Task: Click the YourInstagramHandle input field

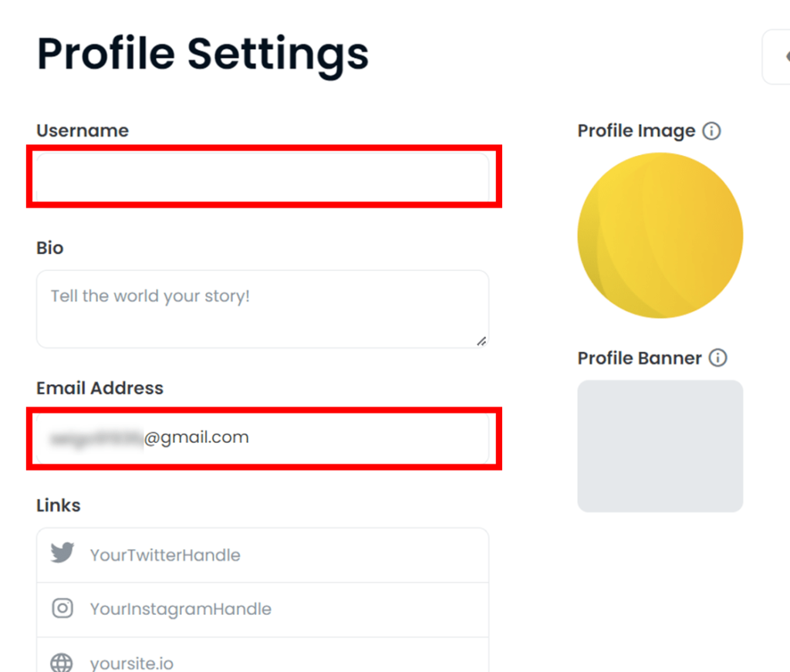Action: 262,610
